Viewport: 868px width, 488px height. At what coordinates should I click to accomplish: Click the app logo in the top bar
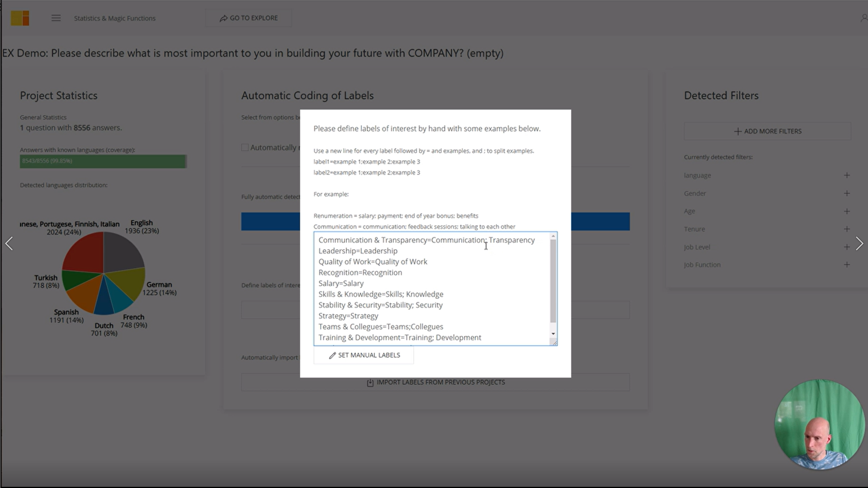pos(19,18)
